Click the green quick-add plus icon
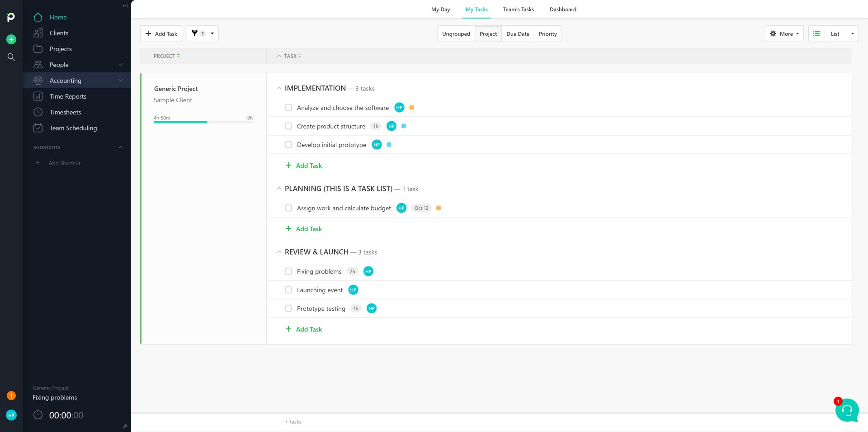Image resolution: width=868 pixels, height=432 pixels. (x=11, y=39)
